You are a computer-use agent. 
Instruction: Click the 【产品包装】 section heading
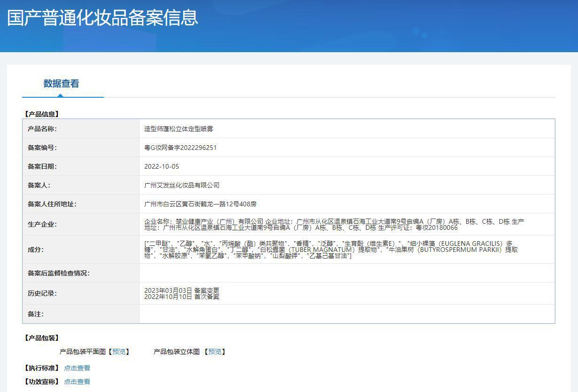(41, 338)
